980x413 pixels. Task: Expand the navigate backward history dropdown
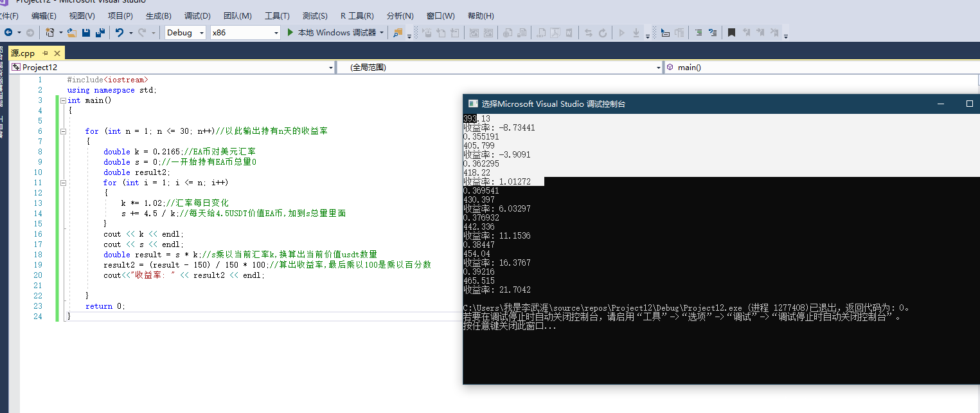[x=19, y=32]
